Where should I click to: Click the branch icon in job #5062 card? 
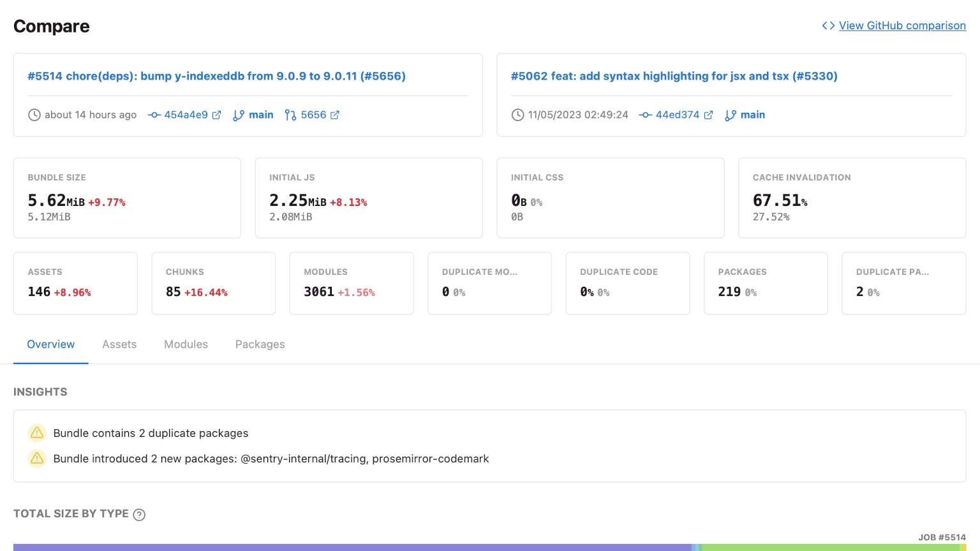click(731, 115)
